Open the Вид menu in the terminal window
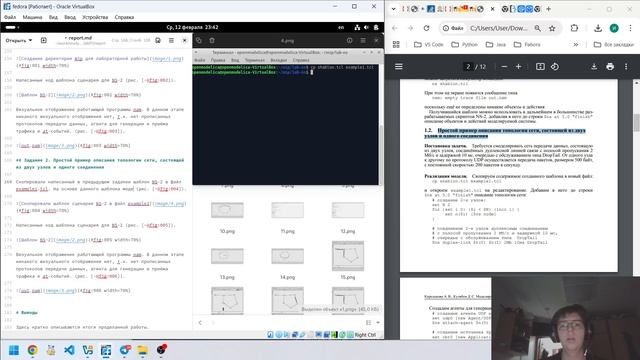Screen dimensions: 640x360 [235, 60]
